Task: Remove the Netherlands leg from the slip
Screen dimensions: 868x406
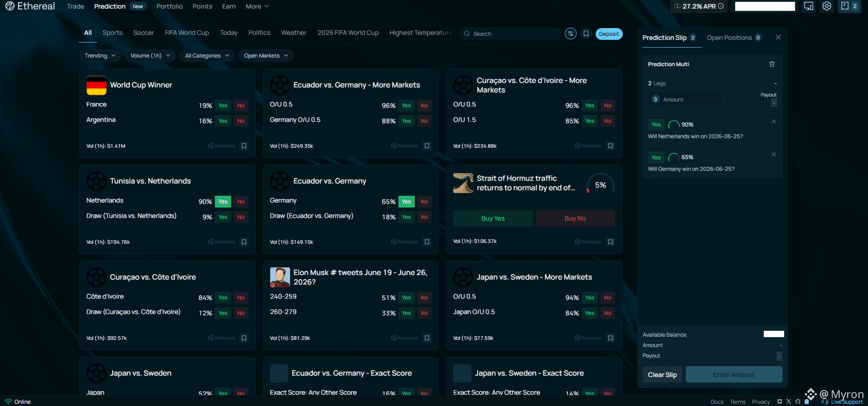Action: 774,121
